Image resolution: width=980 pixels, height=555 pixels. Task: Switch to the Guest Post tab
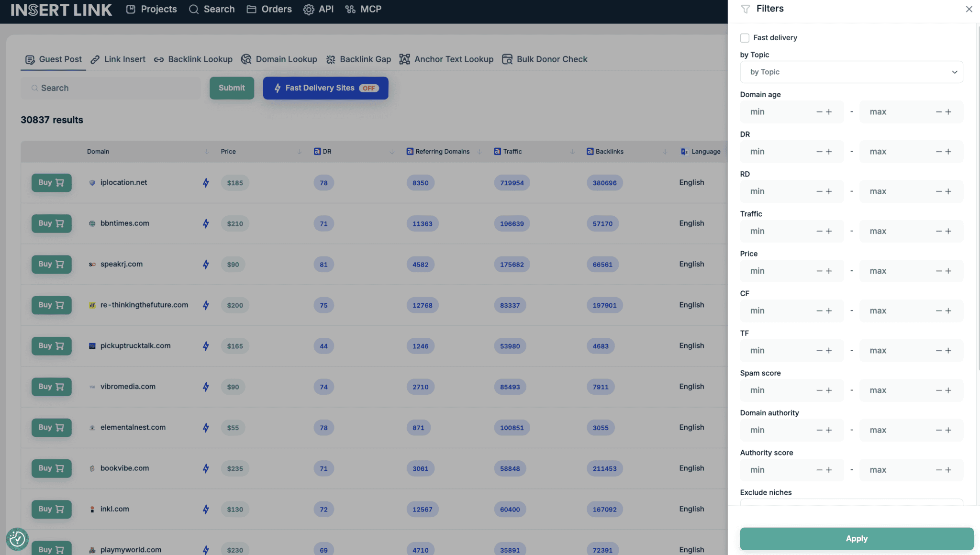point(53,59)
